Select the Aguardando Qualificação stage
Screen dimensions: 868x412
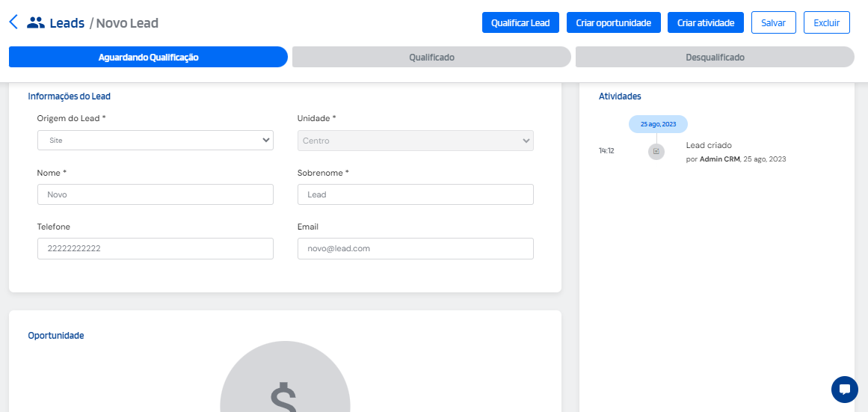click(x=148, y=57)
